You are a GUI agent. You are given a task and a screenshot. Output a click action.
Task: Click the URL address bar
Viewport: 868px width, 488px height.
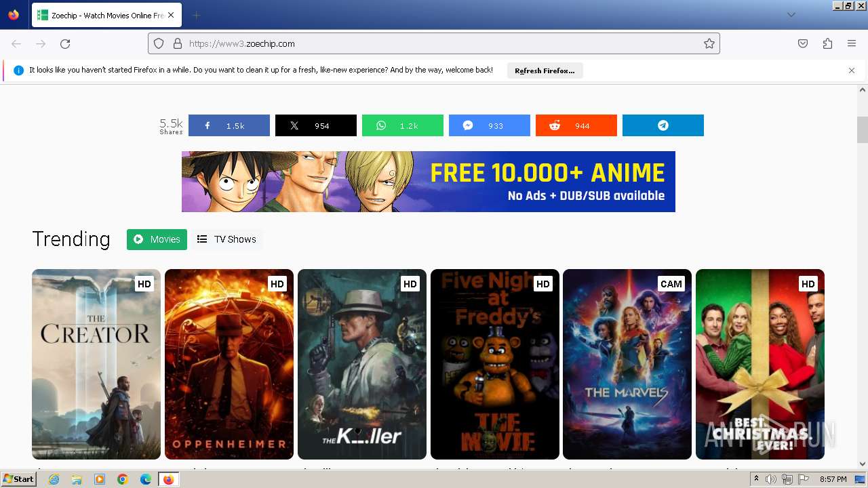pos(434,43)
